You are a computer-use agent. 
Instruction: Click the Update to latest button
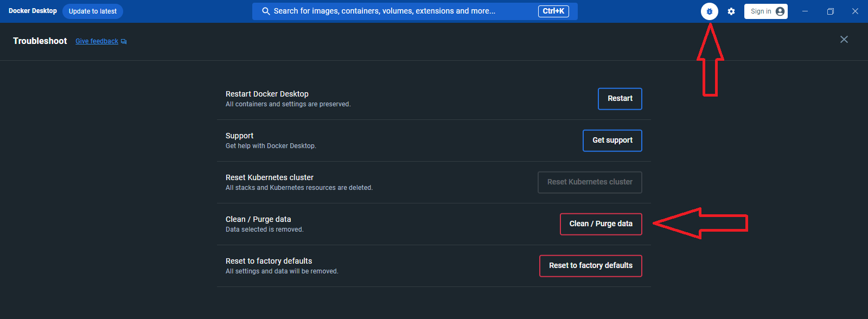point(93,11)
